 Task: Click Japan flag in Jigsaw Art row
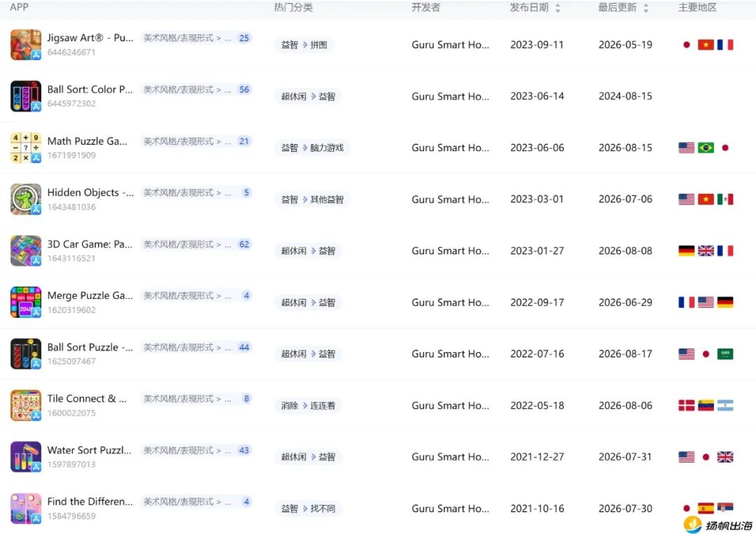pos(687,45)
